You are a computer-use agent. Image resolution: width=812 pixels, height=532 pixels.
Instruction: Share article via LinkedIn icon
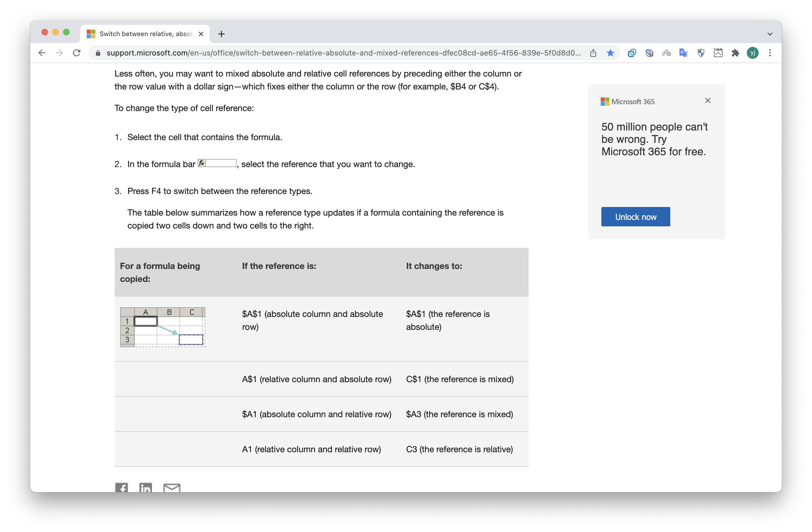point(146,487)
